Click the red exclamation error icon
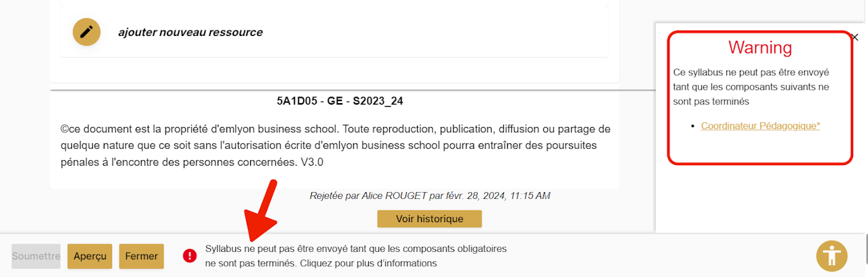Viewport: 868px width, 277px height. [189, 256]
